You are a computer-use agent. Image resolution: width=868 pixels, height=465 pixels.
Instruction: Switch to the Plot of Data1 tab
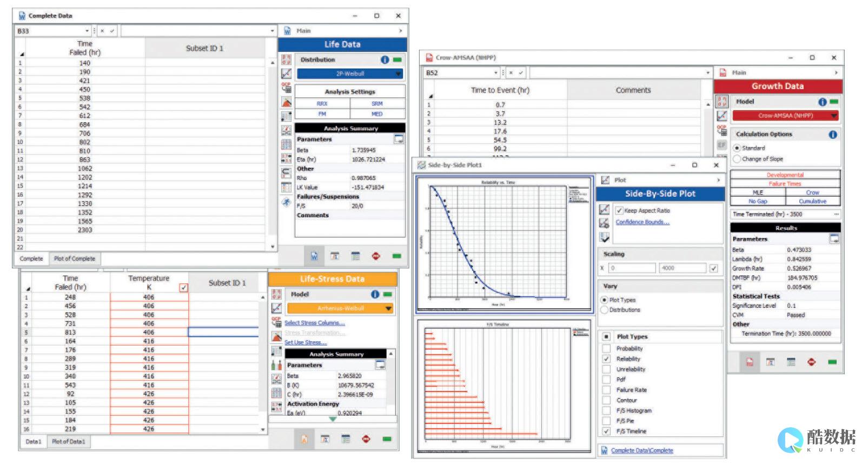(x=68, y=442)
